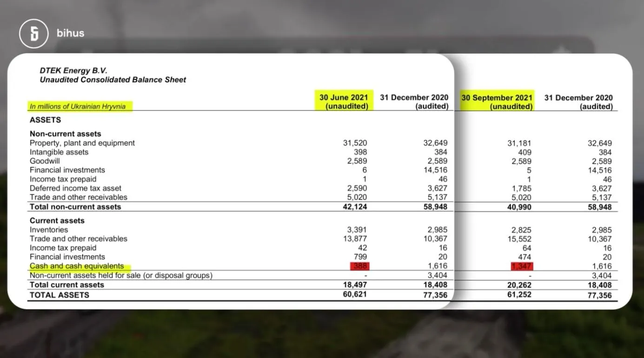Select the highlighted 30 June 2021 column header

click(343, 101)
